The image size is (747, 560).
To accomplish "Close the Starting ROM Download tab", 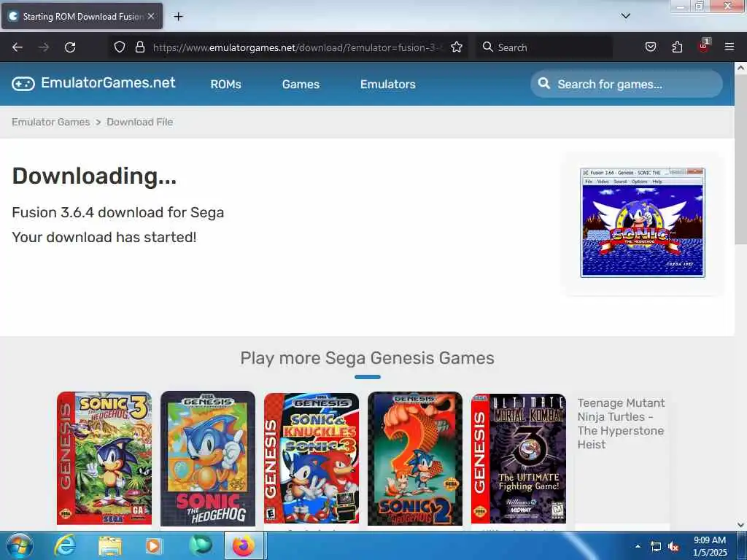I will point(151,16).
